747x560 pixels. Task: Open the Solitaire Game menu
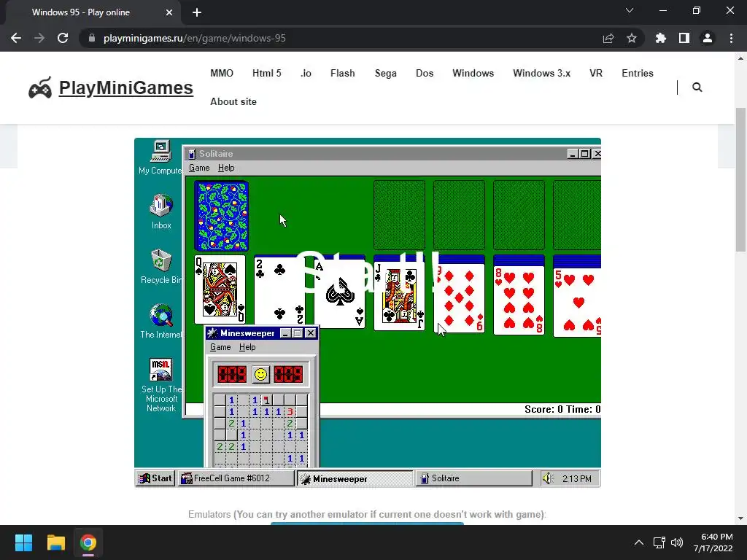[x=199, y=168]
